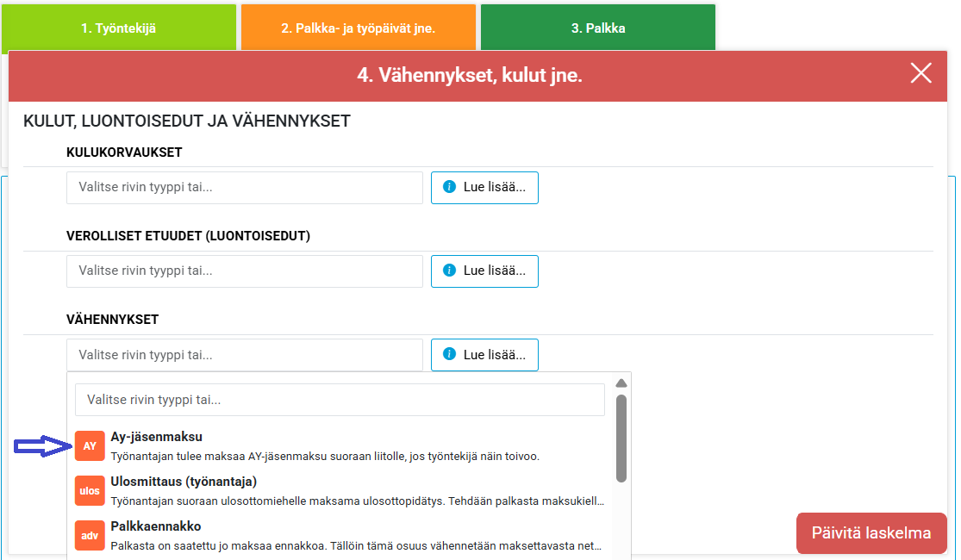Open the 2. Palkka- ja työpäivät tab
This screenshot has height=560, width=961.
(358, 28)
